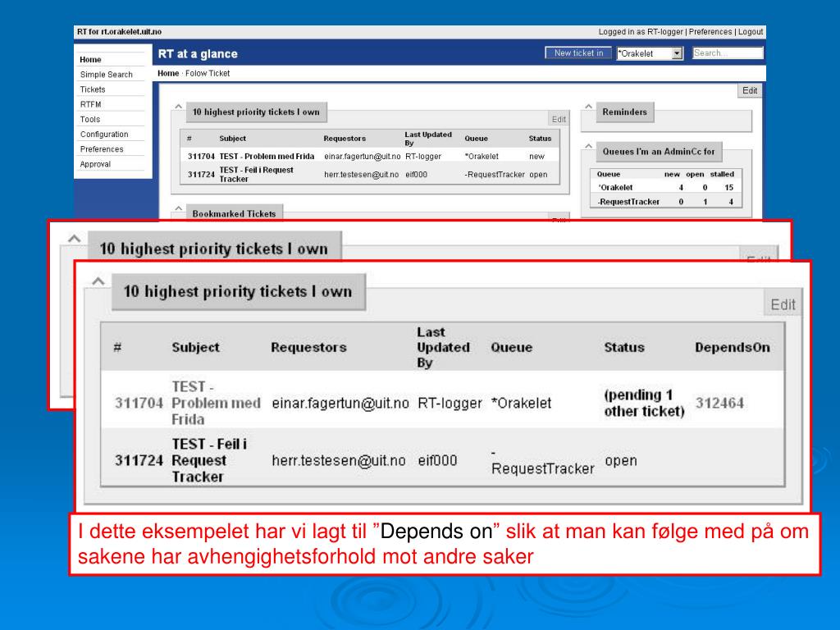
Task: Open 'TEST - Feil i Request Tracker' small table
Action: pos(257,175)
